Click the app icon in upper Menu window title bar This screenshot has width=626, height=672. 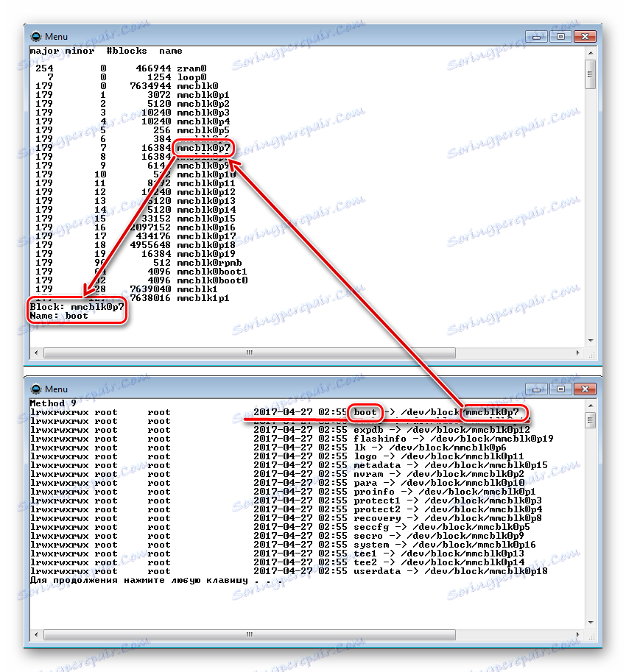point(36,36)
